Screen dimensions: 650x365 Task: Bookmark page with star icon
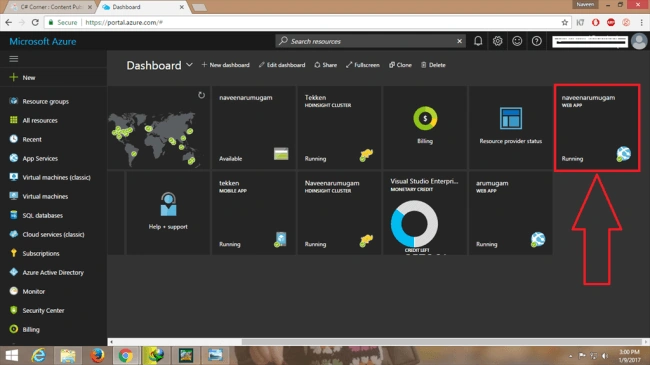[564, 22]
